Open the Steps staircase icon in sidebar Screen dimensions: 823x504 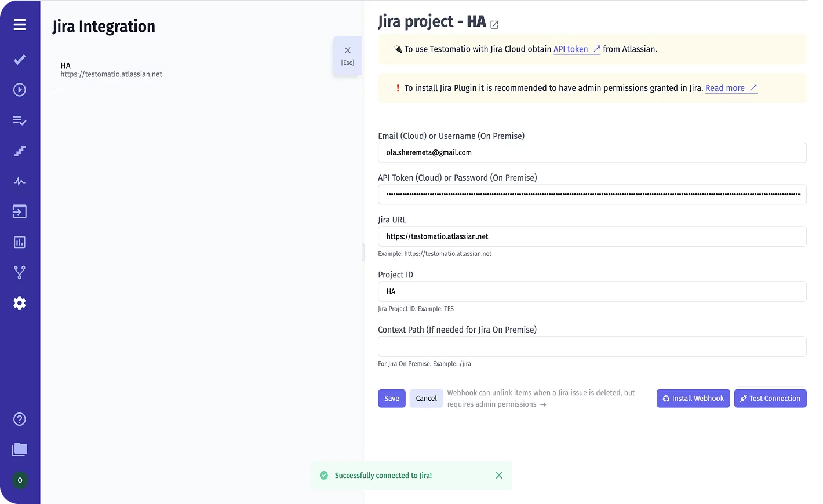[20, 151]
